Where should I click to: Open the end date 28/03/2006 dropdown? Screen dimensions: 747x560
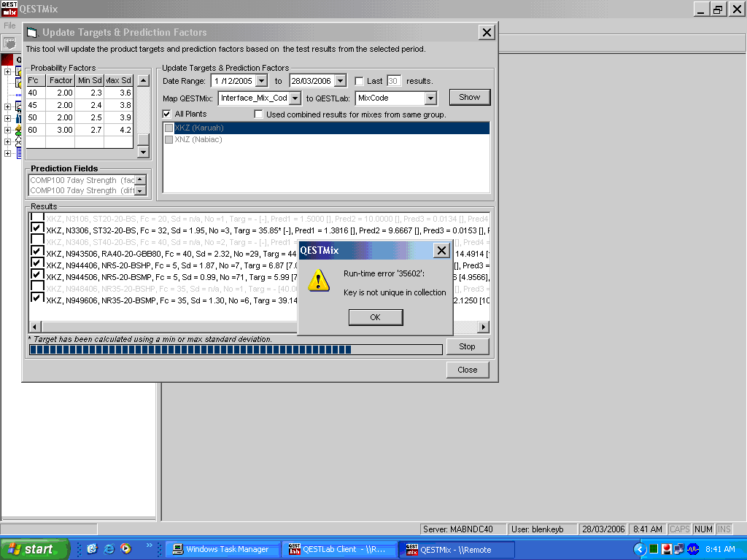coord(340,81)
